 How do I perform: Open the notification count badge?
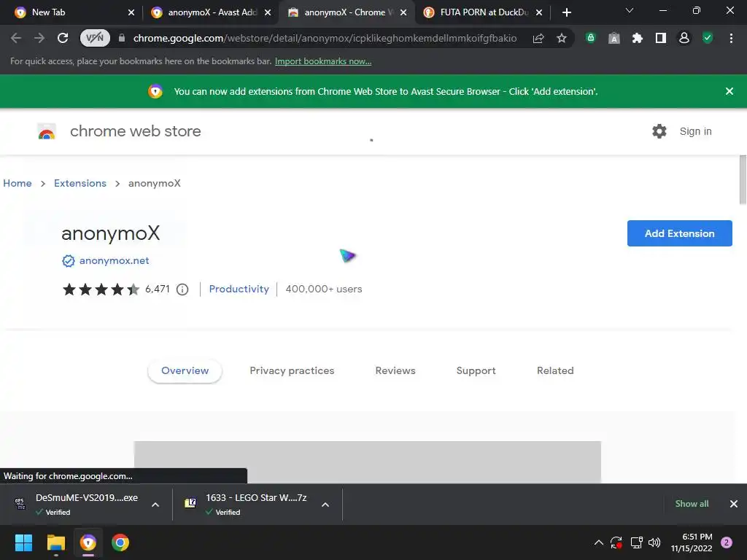point(727,542)
